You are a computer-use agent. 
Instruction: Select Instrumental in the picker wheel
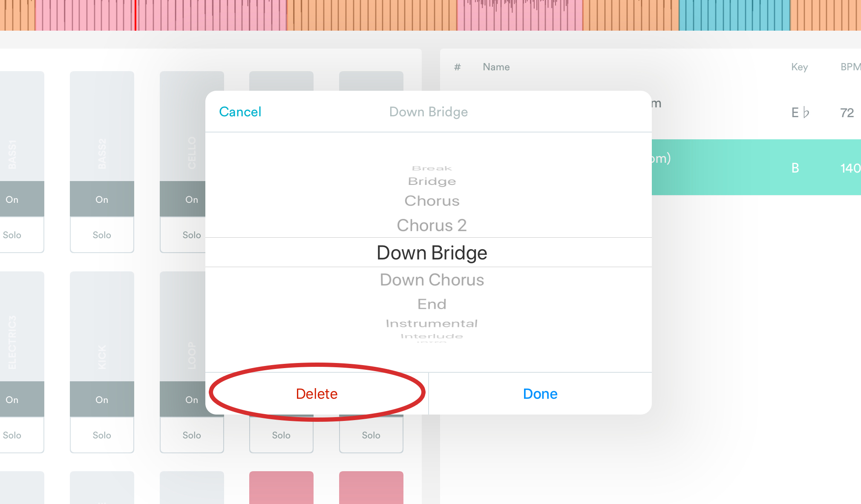click(432, 323)
